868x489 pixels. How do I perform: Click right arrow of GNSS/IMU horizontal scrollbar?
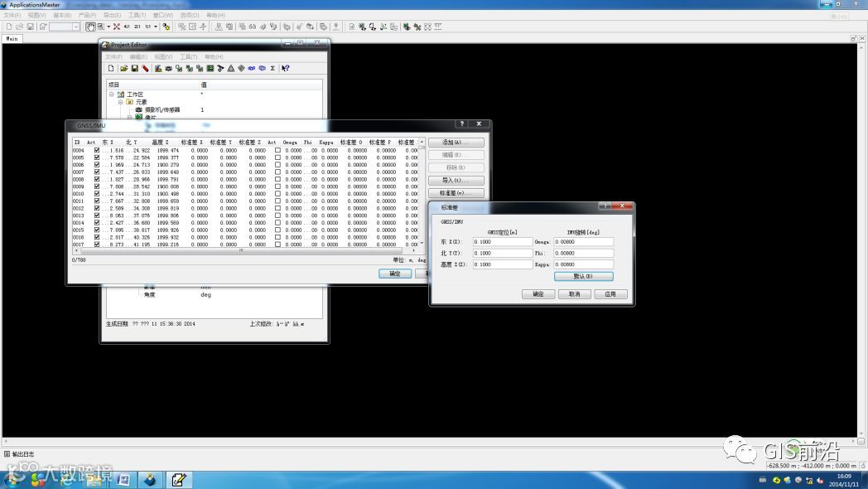(414, 250)
